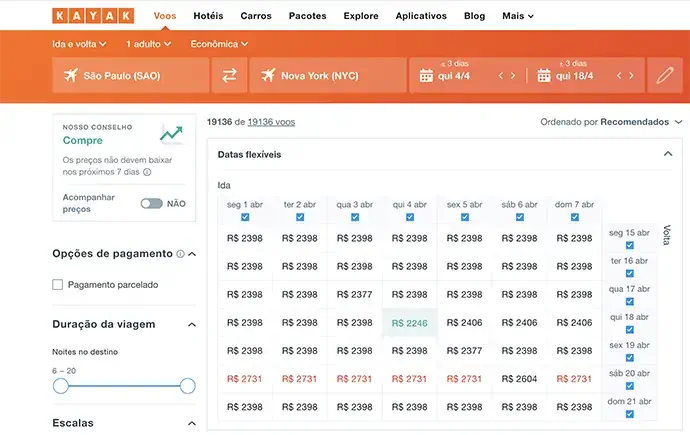
Task: Select R$ 2731 under seg 1 abr
Action: 245,379
